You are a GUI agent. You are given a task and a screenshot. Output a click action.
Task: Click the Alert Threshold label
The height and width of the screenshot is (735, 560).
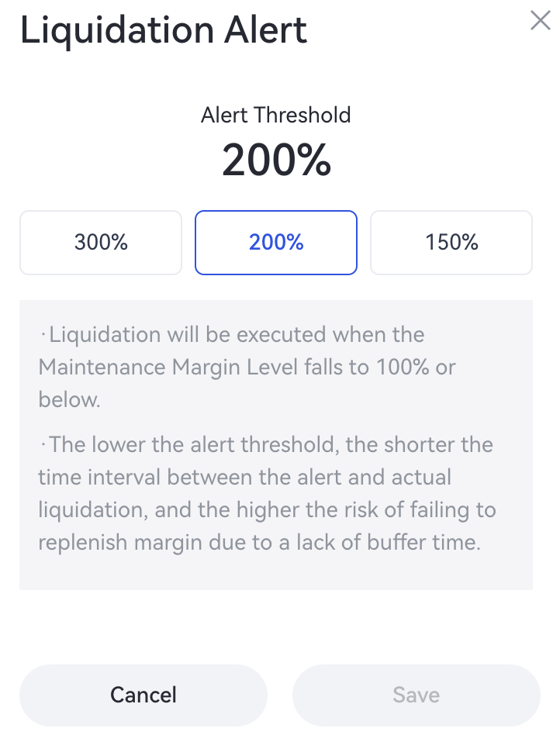tap(276, 116)
